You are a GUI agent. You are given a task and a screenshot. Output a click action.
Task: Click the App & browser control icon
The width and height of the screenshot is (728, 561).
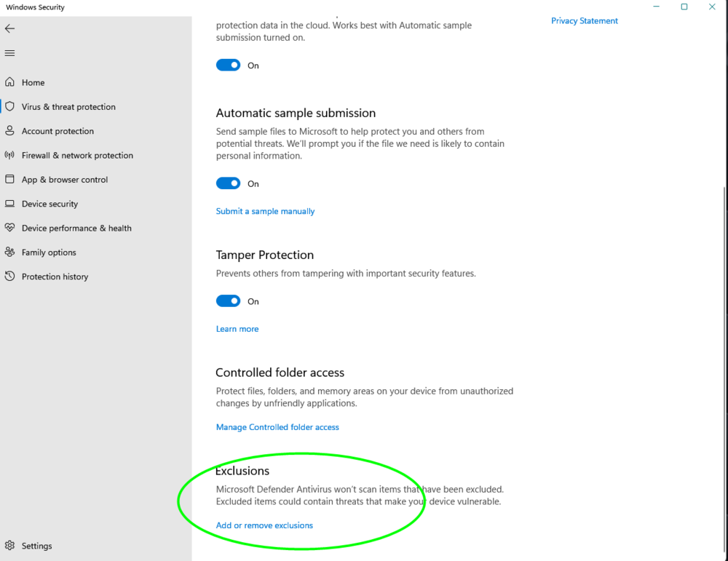(9, 179)
